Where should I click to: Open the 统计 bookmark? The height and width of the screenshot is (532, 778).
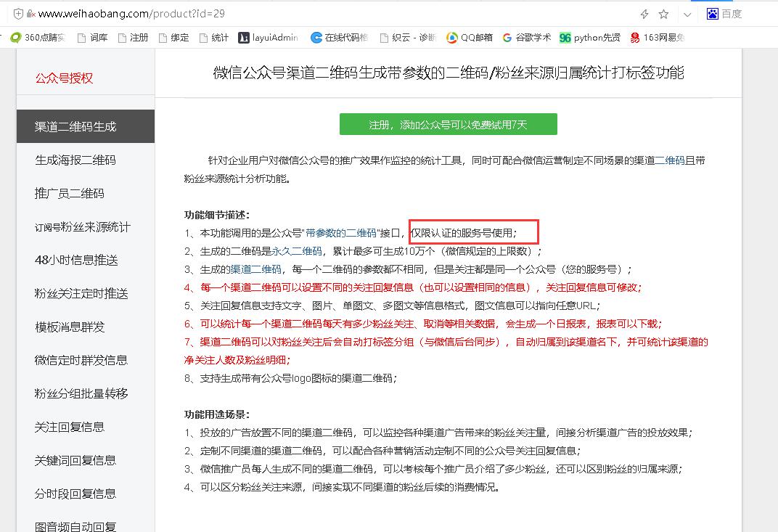click(x=214, y=38)
